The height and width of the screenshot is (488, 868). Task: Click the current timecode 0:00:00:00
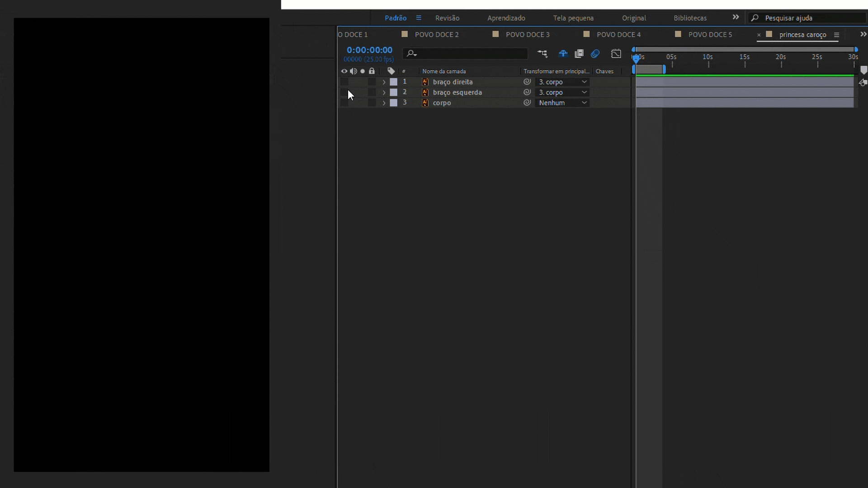point(369,50)
